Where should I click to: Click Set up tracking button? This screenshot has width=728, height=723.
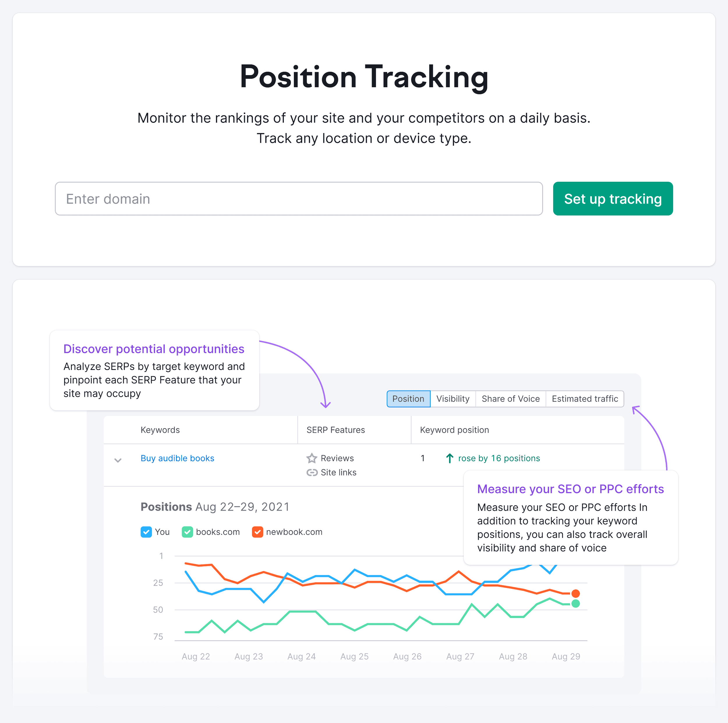pyautogui.click(x=612, y=199)
